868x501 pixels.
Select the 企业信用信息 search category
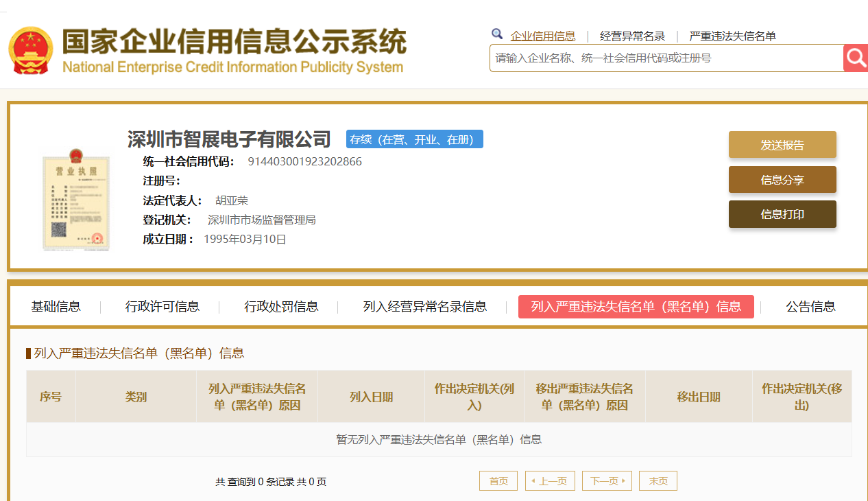pyautogui.click(x=542, y=36)
